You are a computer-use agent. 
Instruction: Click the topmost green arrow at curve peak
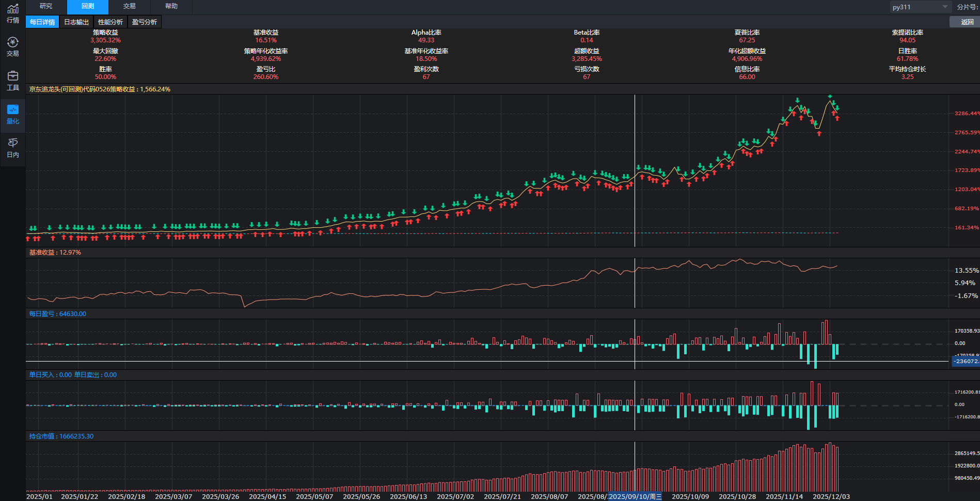click(830, 97)
